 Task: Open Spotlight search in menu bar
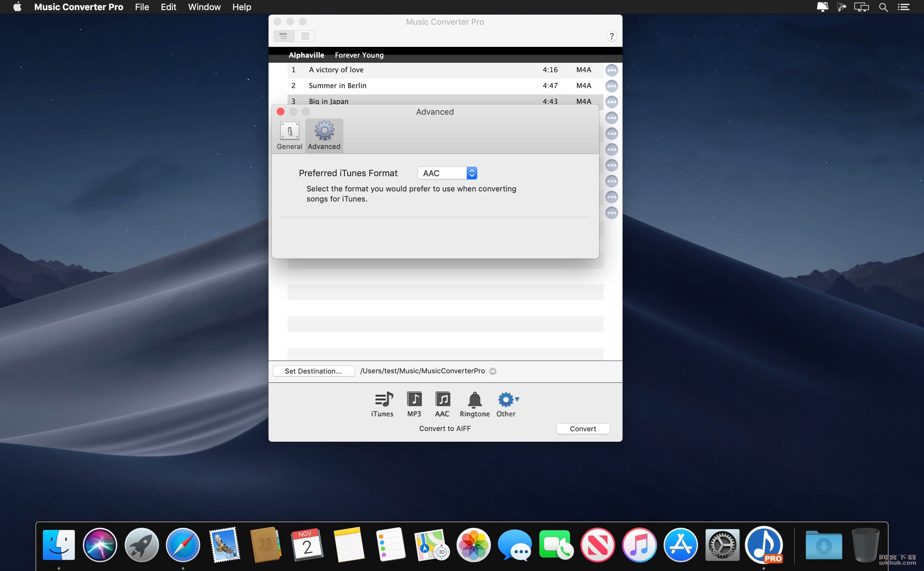(x=883, y=7)
